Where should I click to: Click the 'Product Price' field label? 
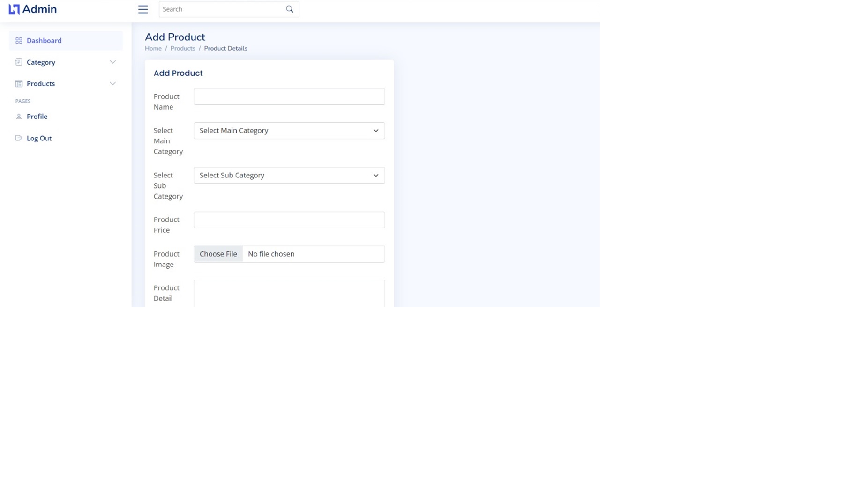pyautogui.click(x=166, y=225)
